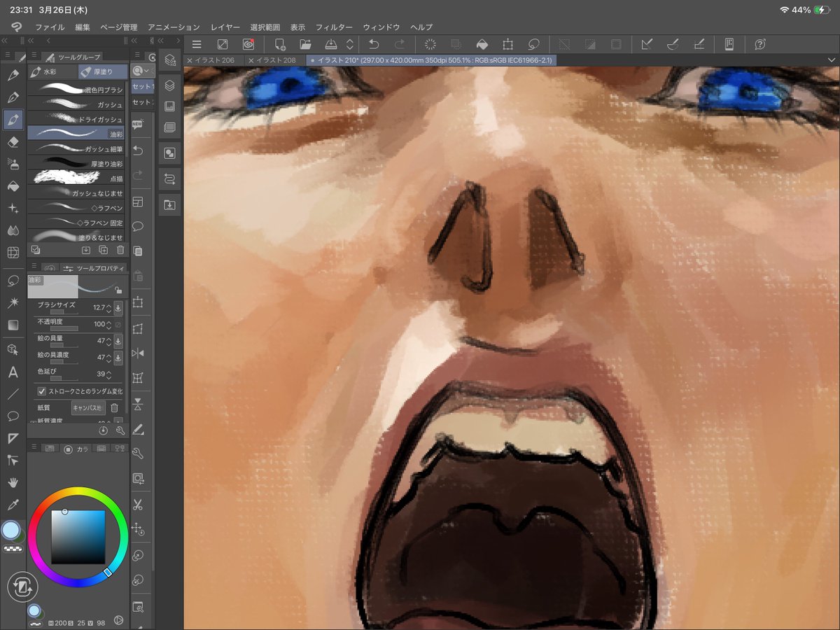Open the レイヤー menu
Viewport: 840px width, 630px height.
tap(225, 27)
